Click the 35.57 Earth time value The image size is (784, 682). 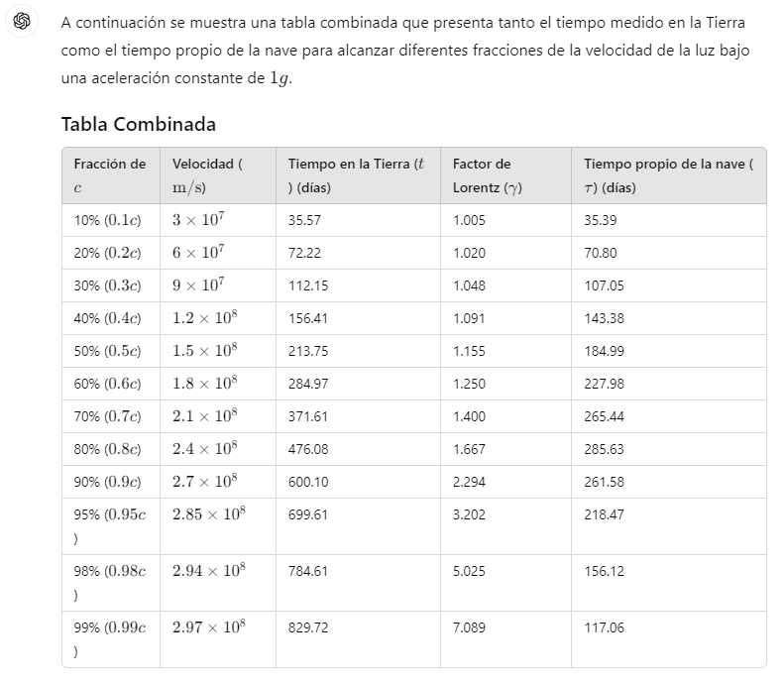[304, 220]
